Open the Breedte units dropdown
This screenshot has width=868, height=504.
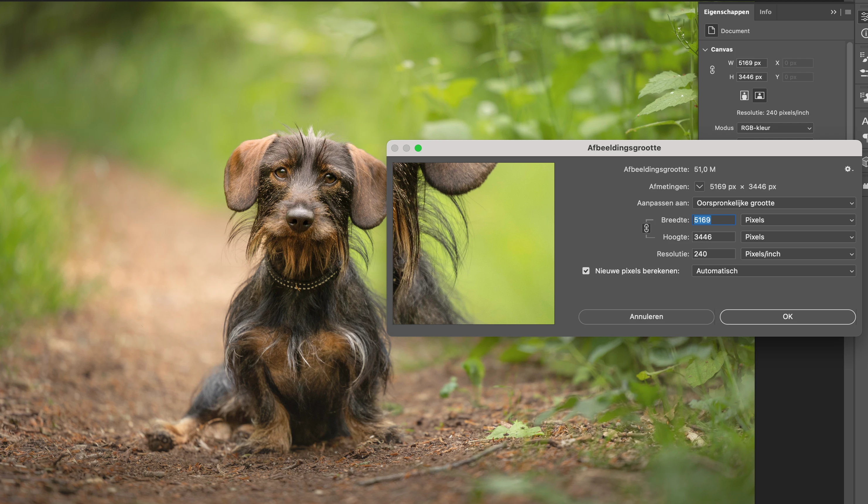pos(798,220)
